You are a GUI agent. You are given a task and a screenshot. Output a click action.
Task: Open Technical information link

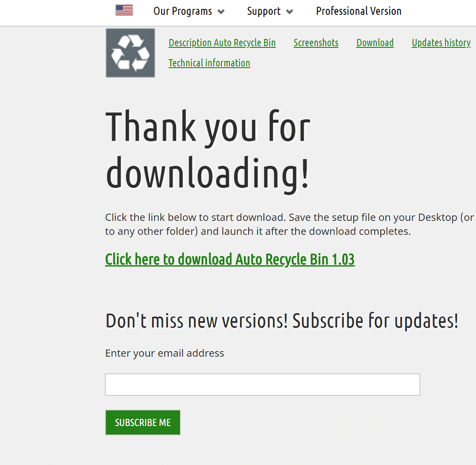(x=210, y=63)
